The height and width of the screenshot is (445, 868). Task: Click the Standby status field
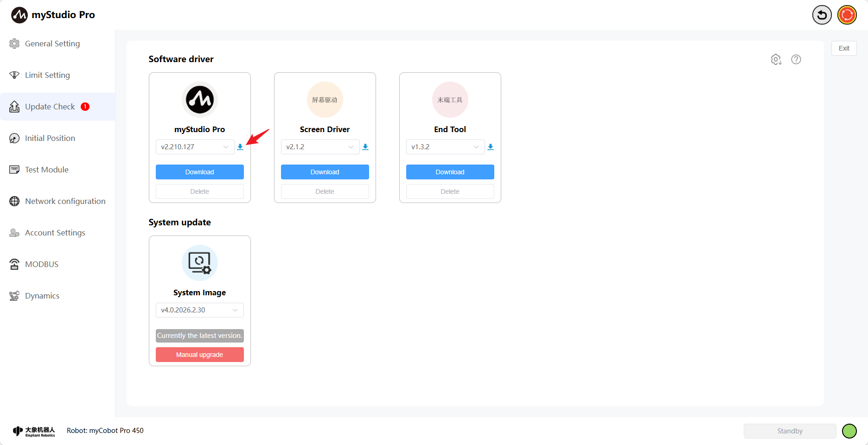[790, 431]
